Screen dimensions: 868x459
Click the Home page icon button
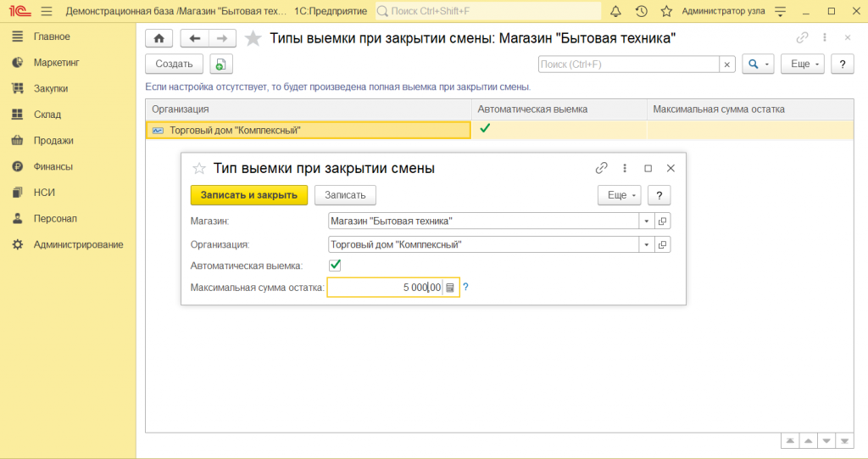coord(159,38)
